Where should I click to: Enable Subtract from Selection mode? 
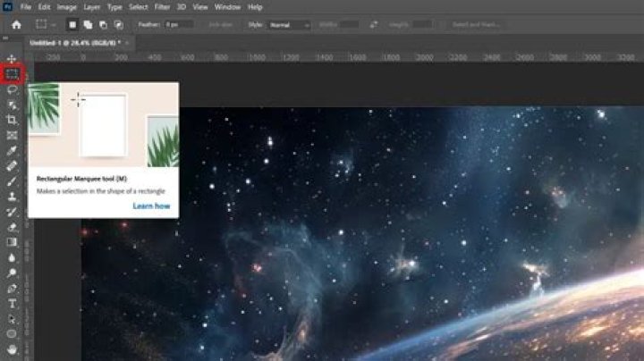coord(104,25)
